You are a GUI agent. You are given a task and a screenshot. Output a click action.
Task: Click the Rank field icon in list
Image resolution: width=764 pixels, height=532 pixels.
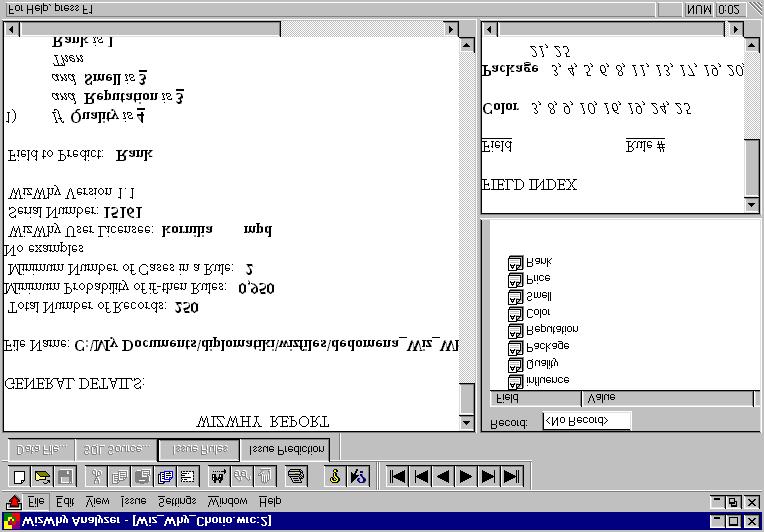pos(515,263)
